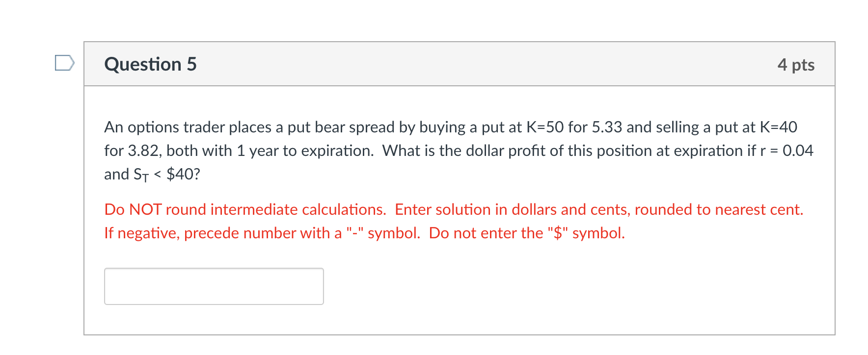Screen dimensions: 868x355
Task: Select the Question 5 title text
Action: pyautogui.click(x=150, y=64)
